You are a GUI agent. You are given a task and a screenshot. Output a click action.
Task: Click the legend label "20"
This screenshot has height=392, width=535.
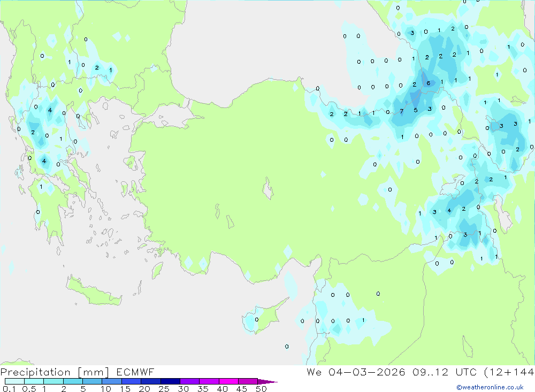[144, 389]
